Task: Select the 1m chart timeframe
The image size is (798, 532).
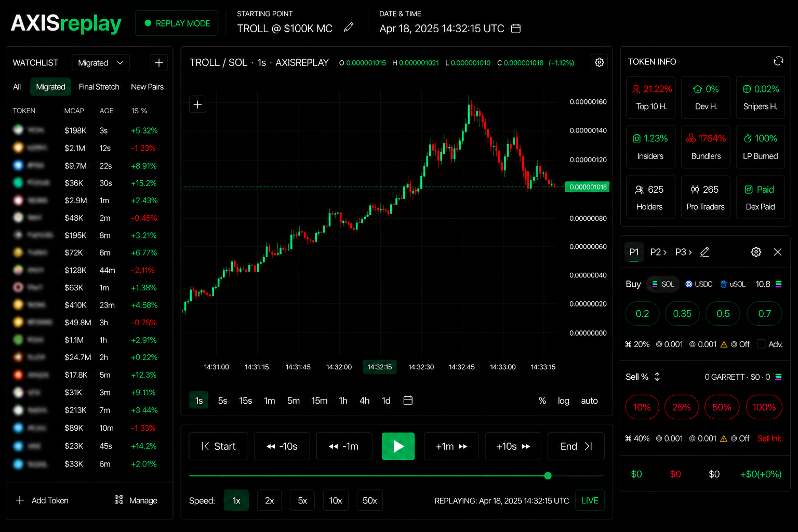Action: 270,401
